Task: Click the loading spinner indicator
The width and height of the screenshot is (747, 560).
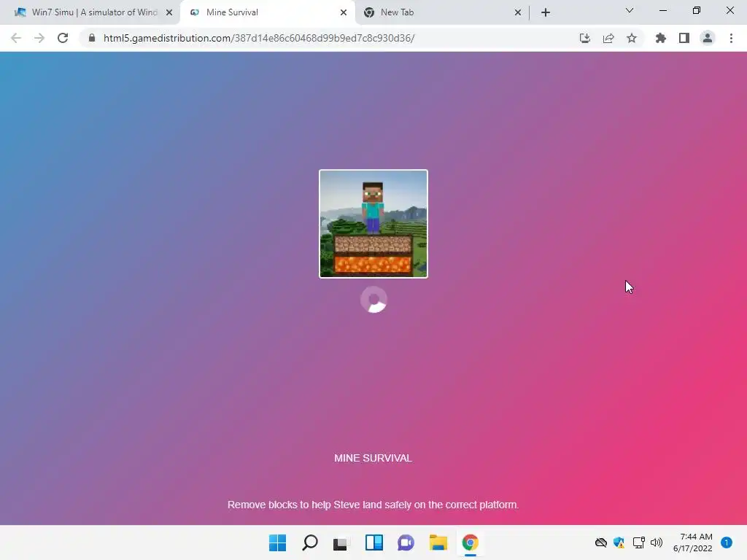Action: point(374,300)
